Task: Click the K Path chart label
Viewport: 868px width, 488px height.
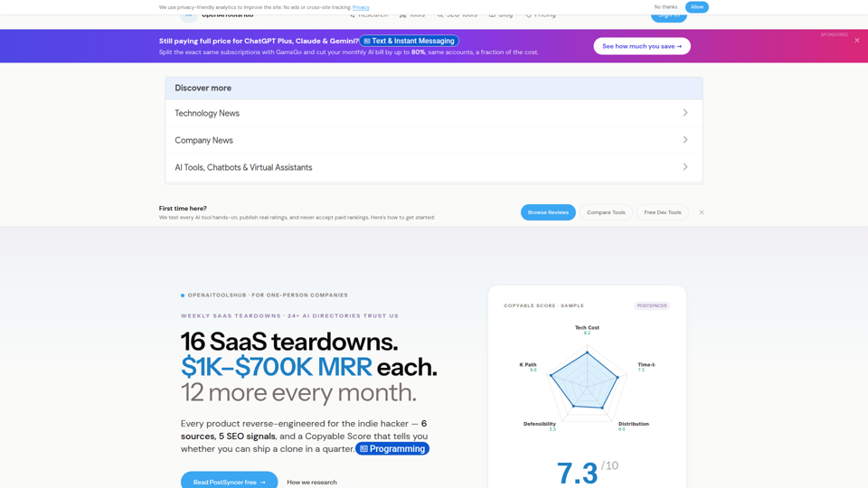Action: (x=527, y=364)
